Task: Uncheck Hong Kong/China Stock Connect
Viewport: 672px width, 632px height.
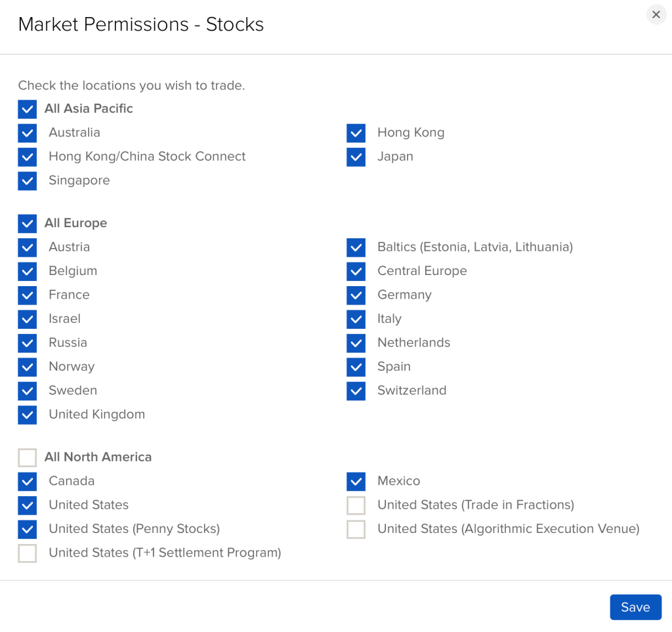Action: 28,157
